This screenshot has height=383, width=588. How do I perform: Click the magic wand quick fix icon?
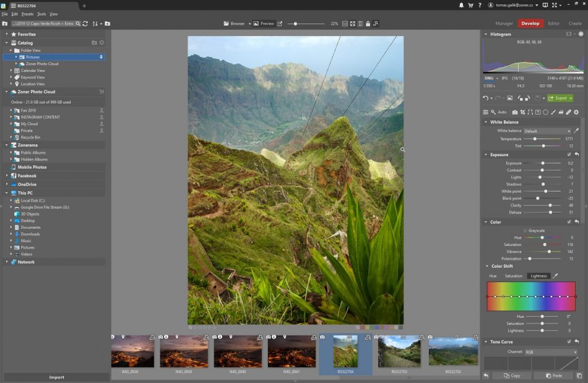point(493,112)
